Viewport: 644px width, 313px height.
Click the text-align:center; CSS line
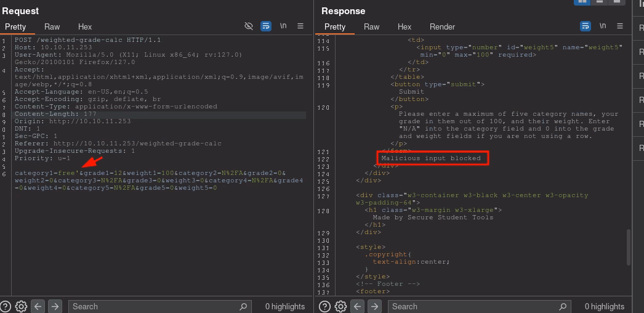pos(411,262)
